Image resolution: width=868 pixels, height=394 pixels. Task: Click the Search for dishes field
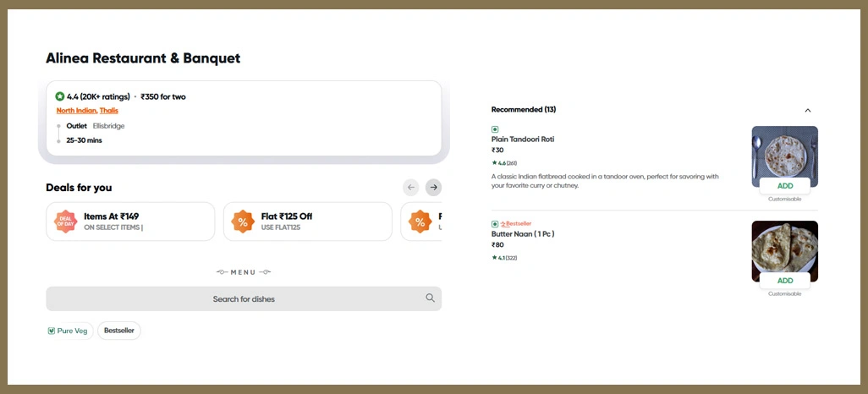coord(244,298)
